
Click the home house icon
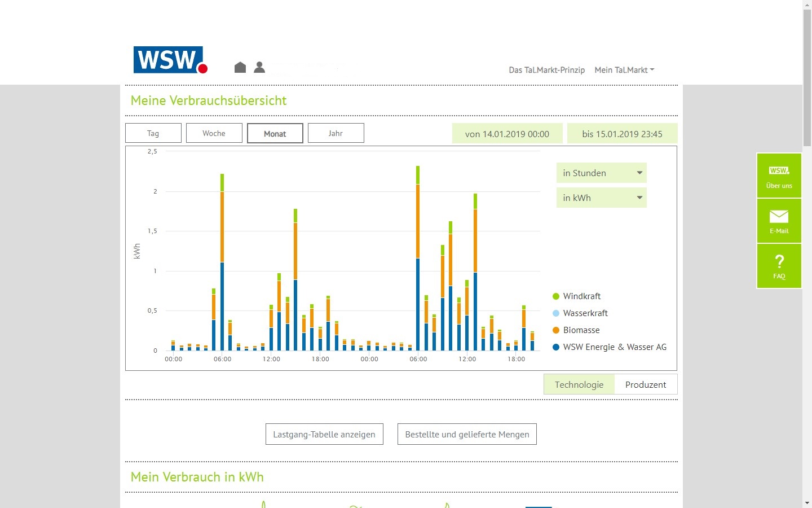click(x=240, y=67)
